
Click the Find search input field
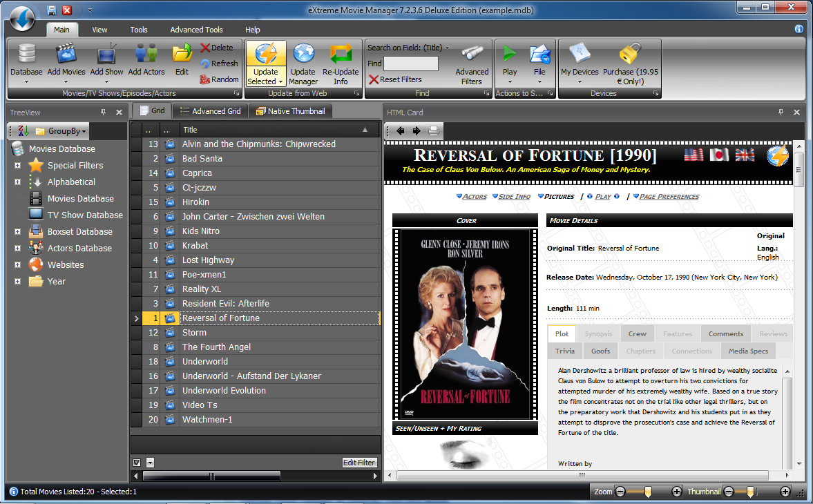click(x=411, y=64)
